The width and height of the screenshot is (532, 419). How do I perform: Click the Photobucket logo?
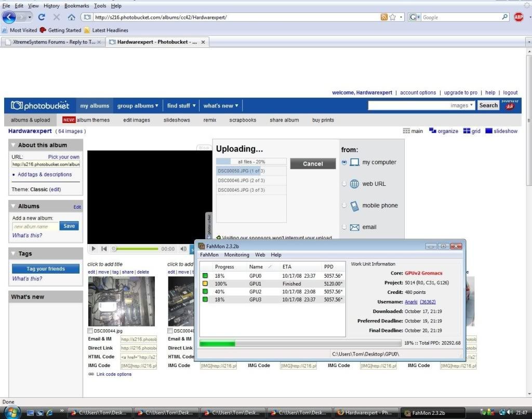[x=39, y=105]
